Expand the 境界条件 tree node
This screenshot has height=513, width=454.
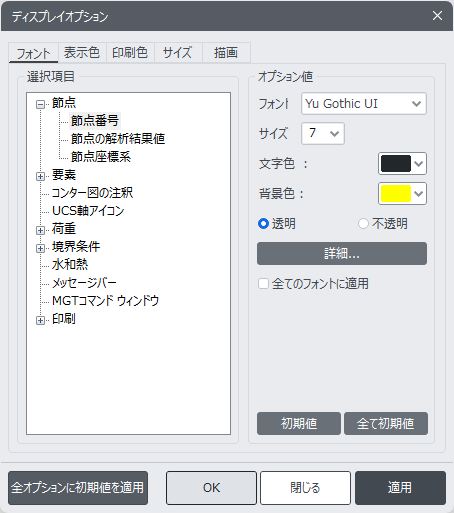[40, 248]
